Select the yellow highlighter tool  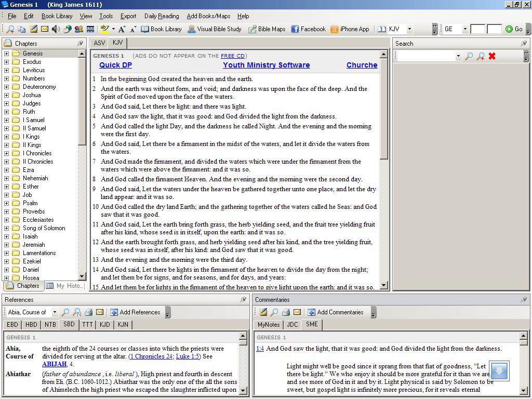tap(105, 29)
